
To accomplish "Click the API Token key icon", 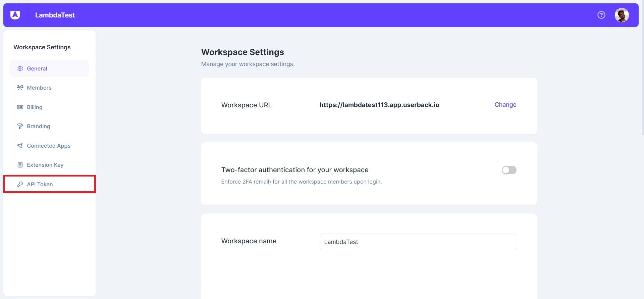I will point(20,184).
